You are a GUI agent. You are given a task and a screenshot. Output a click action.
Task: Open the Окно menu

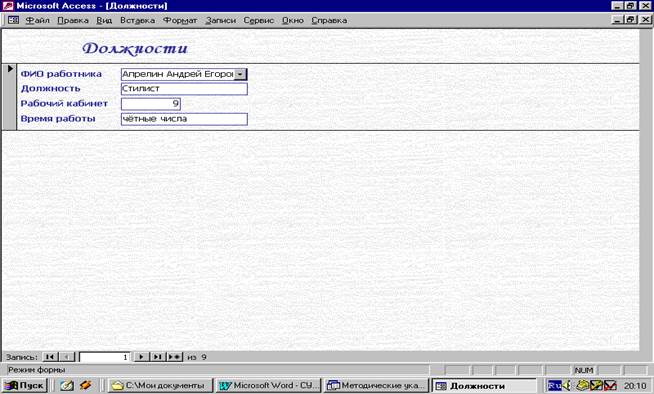tap(293, 20)
